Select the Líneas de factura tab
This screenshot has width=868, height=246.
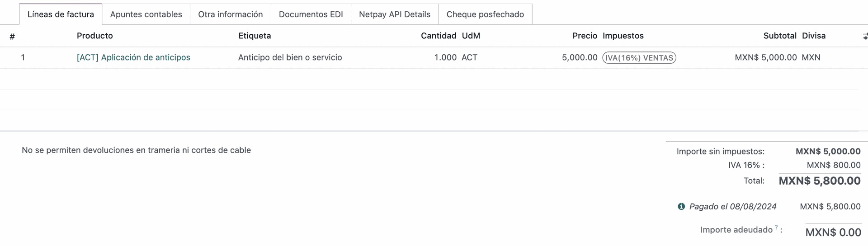[61, 14]
